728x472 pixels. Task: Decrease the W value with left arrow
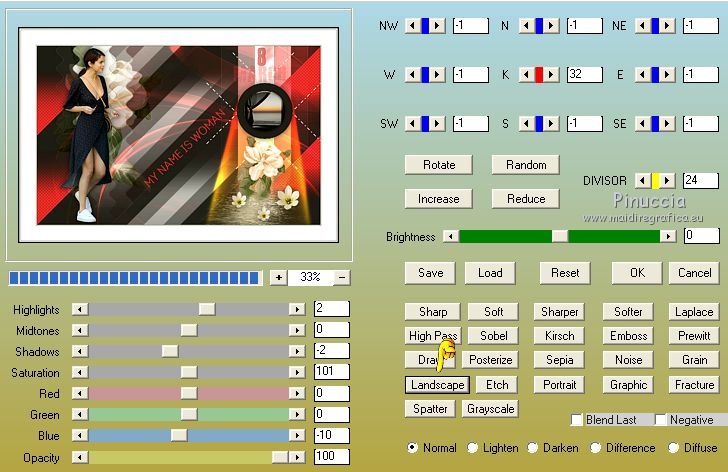pos(412,74)
